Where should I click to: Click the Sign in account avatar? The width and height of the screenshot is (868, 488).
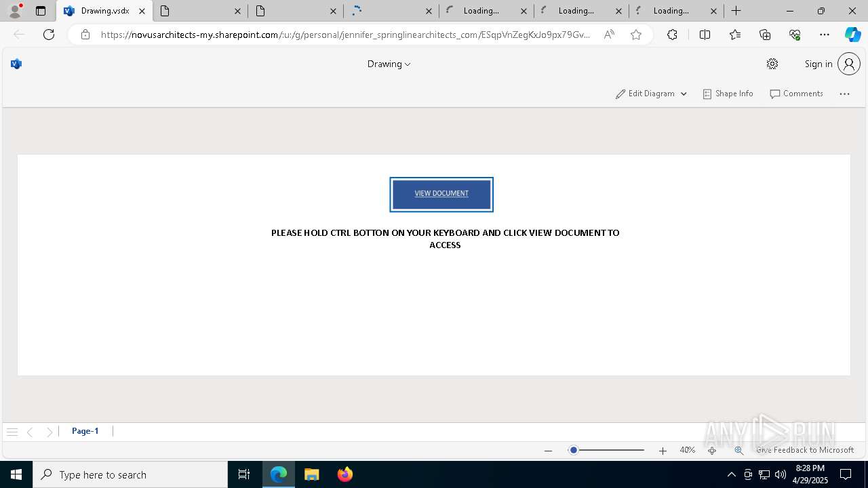coord(849,64)
